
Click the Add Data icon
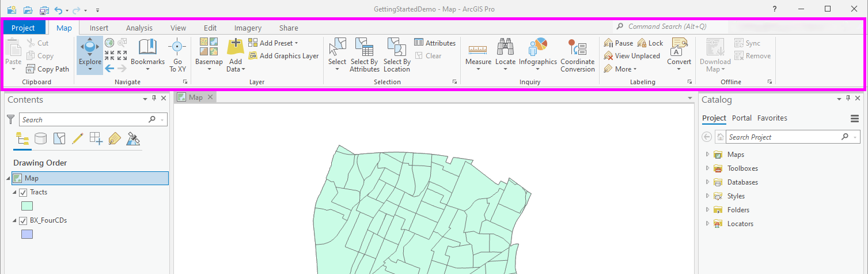click(x=235, y=47)
